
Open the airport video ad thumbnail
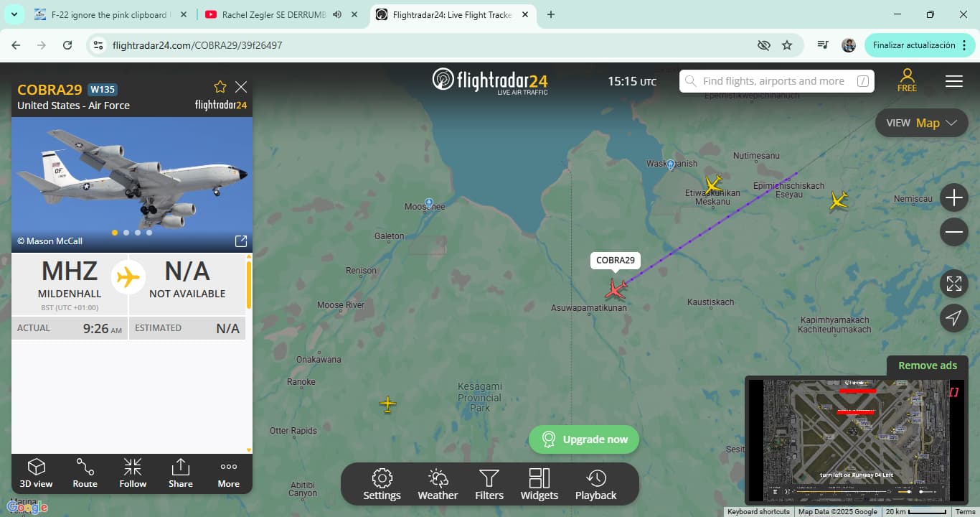(855, 439)
